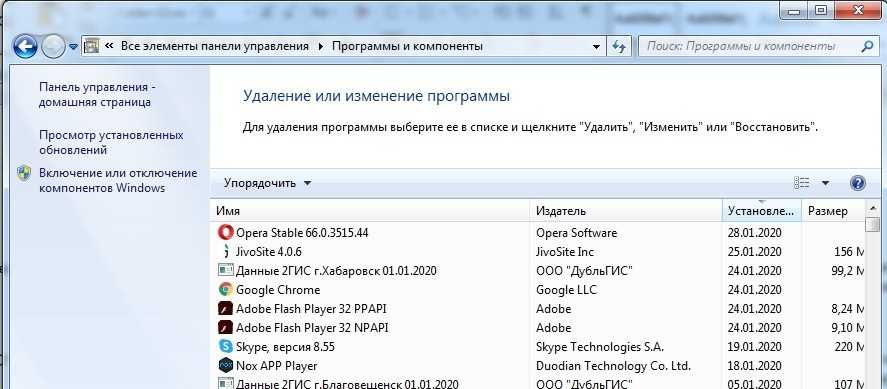Select Adobe Flash Player 32 PPAPI icon
The image size is (887, 389).
coord(225,309)
